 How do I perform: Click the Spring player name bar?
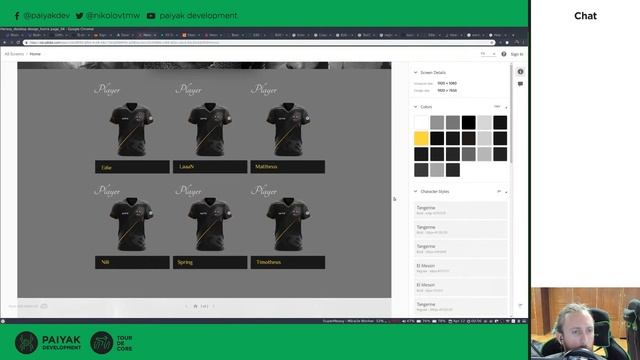click(x=210, y=262)
